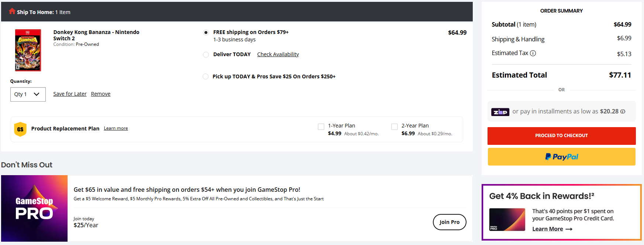The image size is (644, 245).
Task: Click Check Availability link
Action: (278, 54)
